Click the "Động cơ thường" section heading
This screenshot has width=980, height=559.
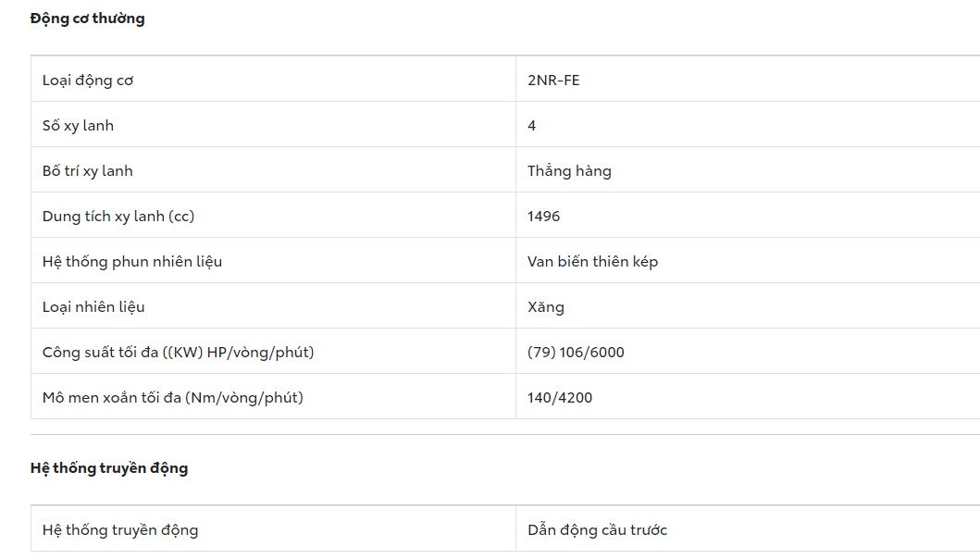(x=88, y=19)
